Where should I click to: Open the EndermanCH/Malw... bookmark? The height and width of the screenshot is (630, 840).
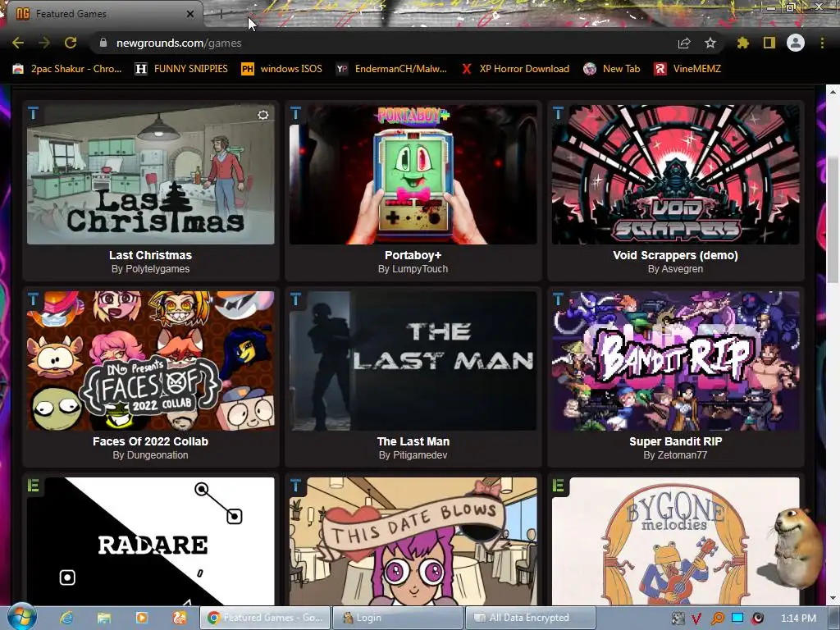tap(391, 69)
